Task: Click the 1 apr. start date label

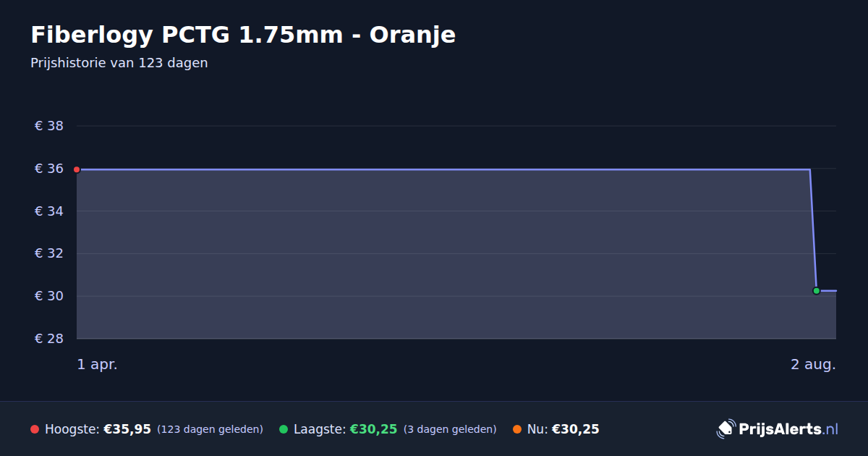Action: click(98, 365)
